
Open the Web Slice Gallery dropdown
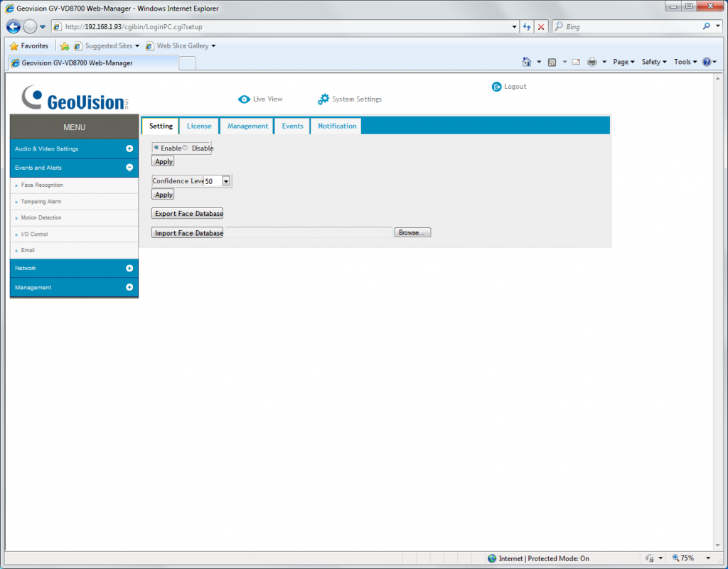click(x=213, y=46)
